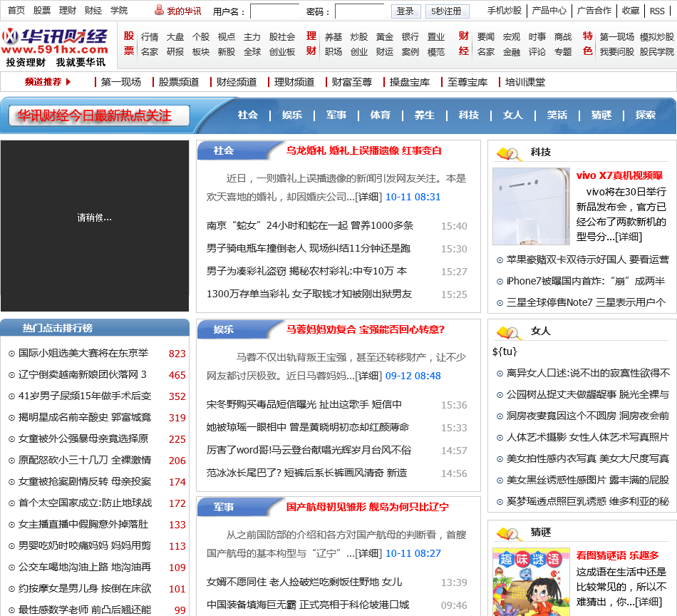Open article 宋冬野购买毒品短信曝光
The width and height of the screenshot is (677, 616).
click(304, 404)
